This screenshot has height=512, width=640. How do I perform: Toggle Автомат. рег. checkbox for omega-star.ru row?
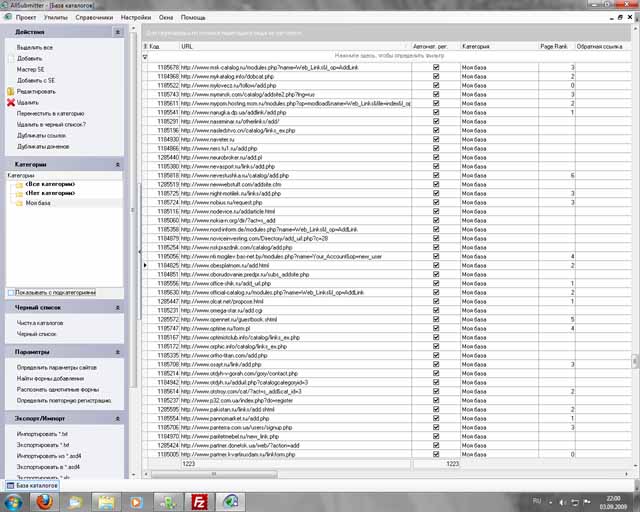[x=436, y=310]
